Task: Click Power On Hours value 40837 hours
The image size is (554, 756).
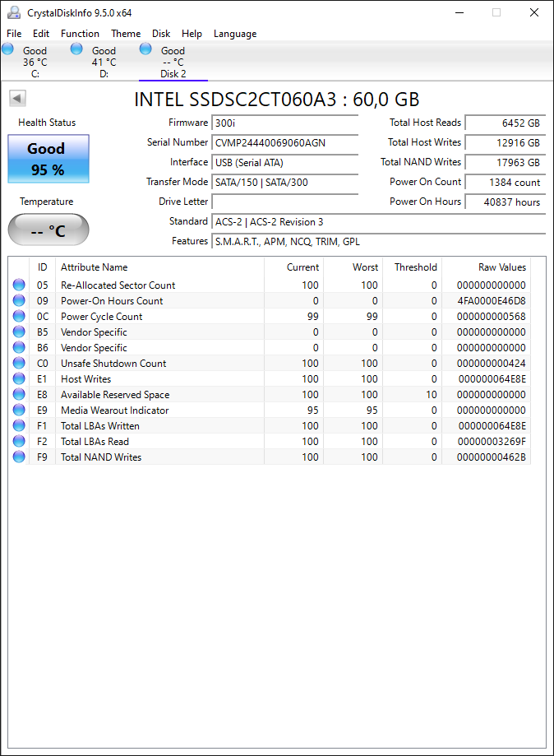Action: [x=505, y=202]
